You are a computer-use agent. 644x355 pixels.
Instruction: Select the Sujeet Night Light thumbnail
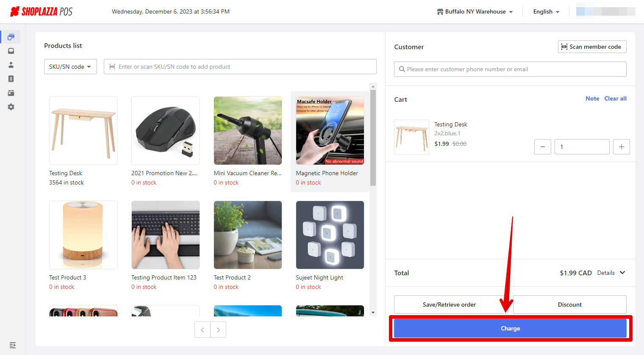coord(330,235)
